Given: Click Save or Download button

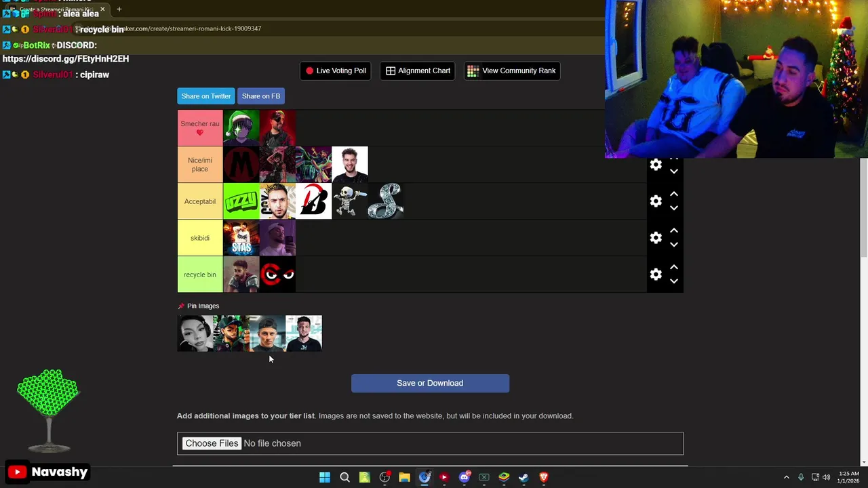Looking at the screenshot, I should coord(430,383).
